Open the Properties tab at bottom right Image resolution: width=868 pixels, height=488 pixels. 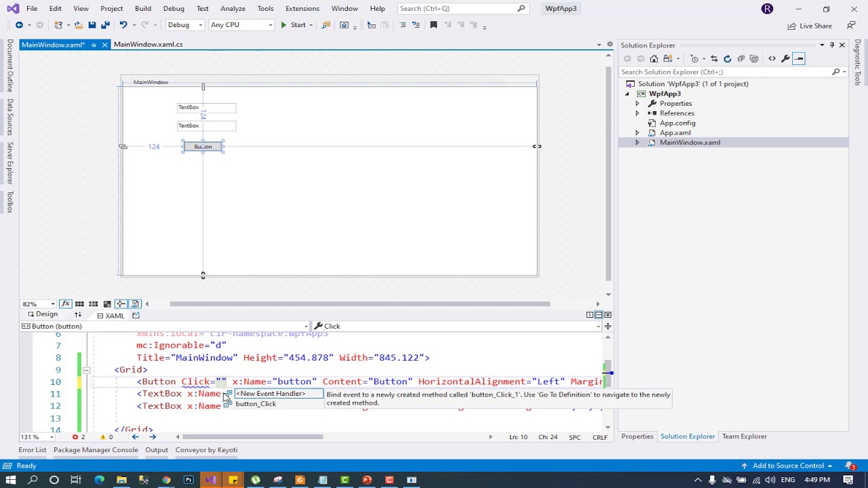click(637, 436)
